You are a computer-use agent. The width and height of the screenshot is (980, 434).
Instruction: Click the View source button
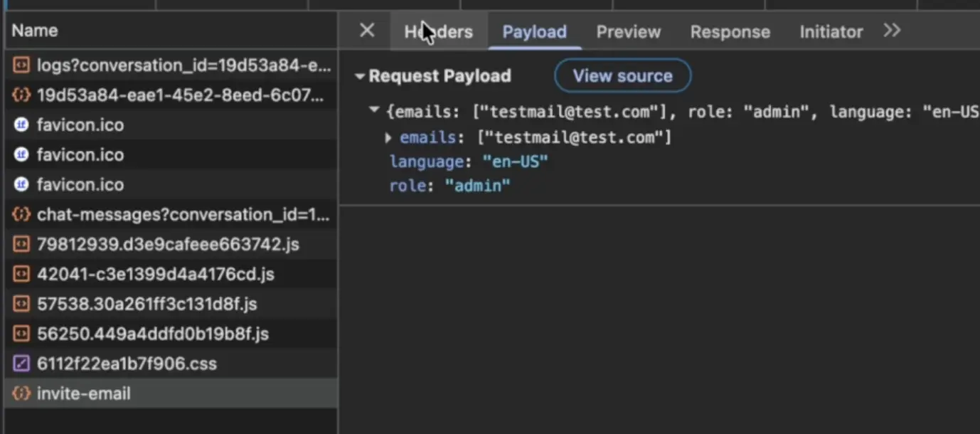pos(622,76)
